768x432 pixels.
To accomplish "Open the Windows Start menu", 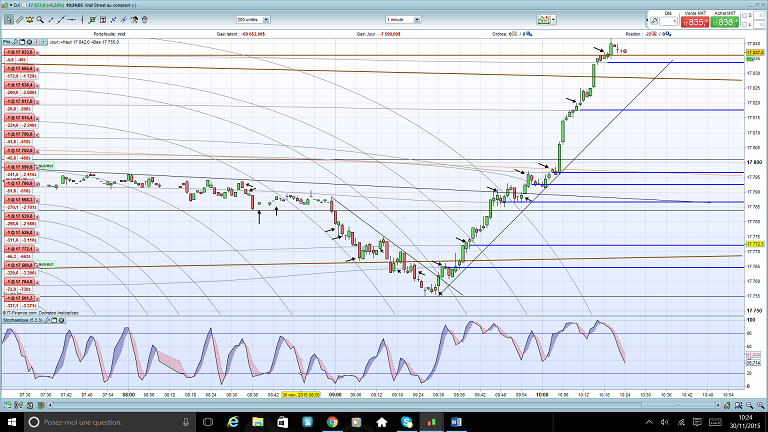I will pos(12,422).
